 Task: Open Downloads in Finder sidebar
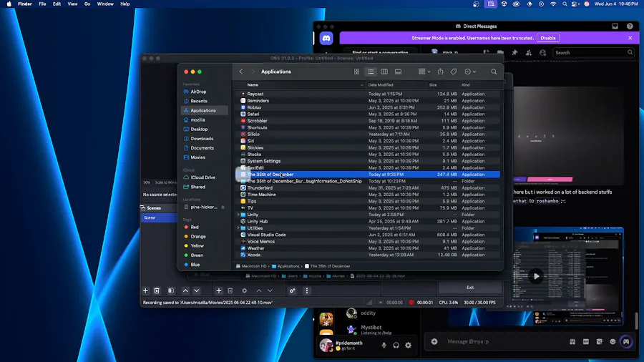click(x=202, y=139)
